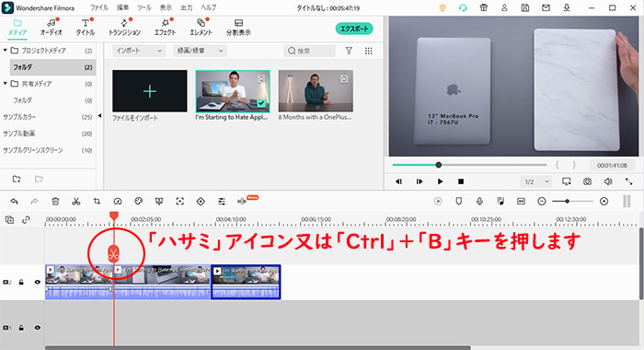Switch media grid view icon
Image resolution: width=644 pixels, height=350 pixels.
[x=368, y=51]
